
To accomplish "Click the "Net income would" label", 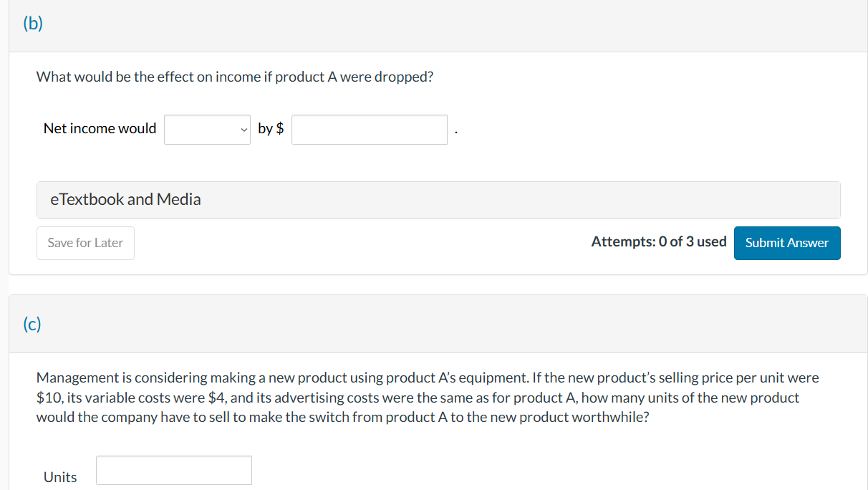I will pyautogui.click(x=100, y=129).
